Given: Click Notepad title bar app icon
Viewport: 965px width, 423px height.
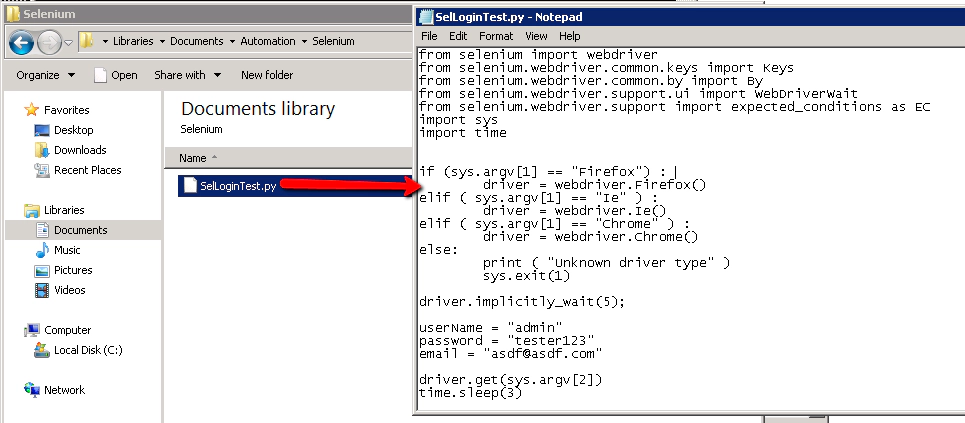Looking at the screenshot, I should [x=425, y=17].
